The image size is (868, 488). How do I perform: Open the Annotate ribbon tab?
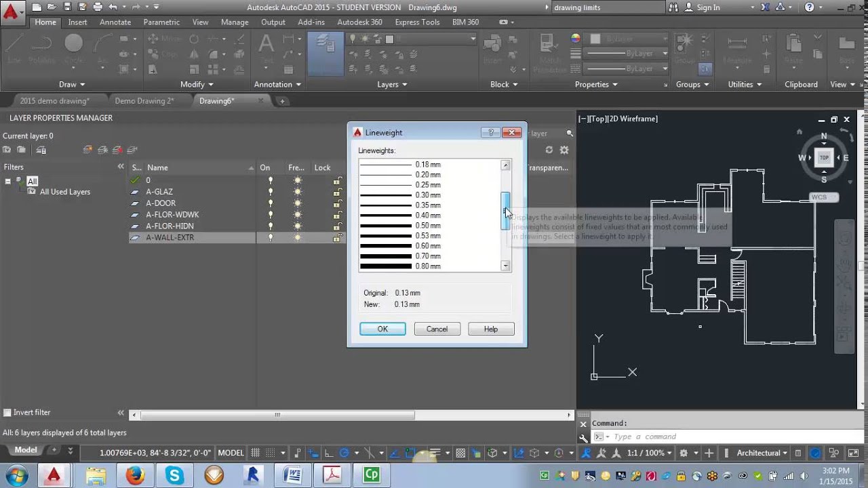tap(115, 22)
